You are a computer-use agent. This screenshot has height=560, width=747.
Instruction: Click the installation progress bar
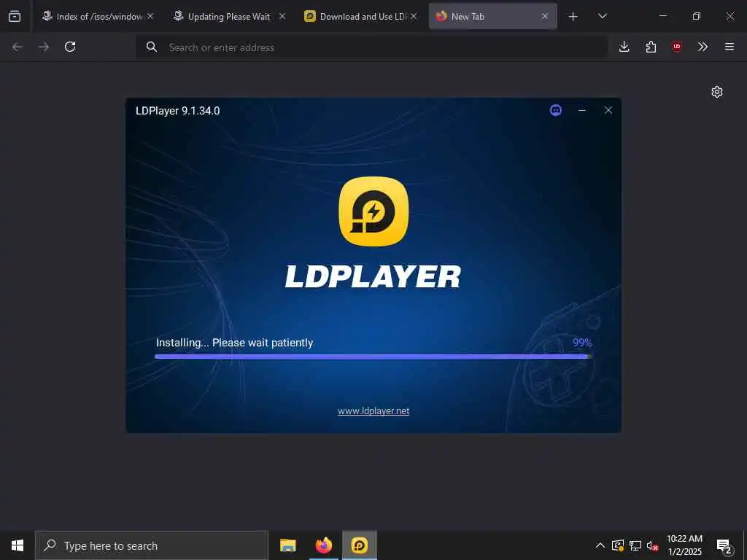click(373, 356)
